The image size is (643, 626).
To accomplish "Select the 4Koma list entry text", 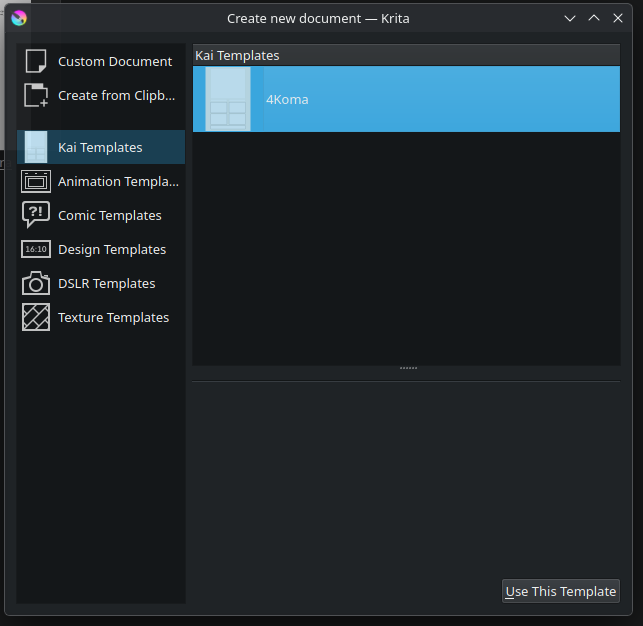I will [287, 99].
